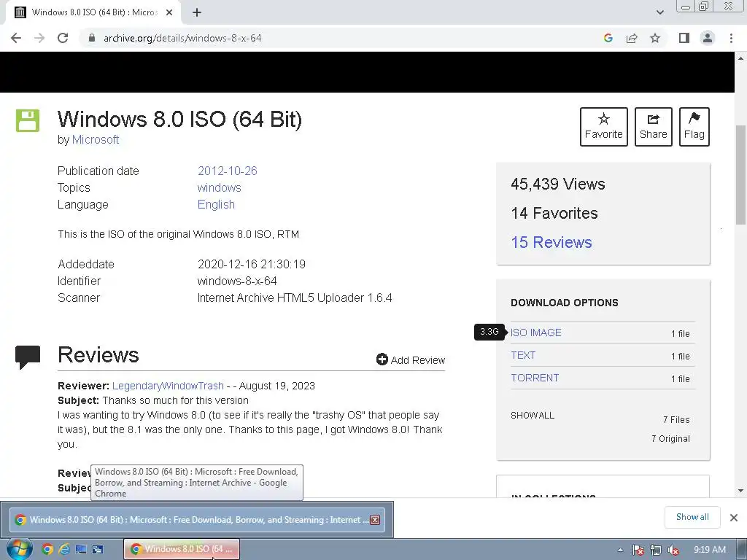Open reviewer LegendaryWindowTrash profile
Viewport: 747px width, 560px height.
[168, 386]
